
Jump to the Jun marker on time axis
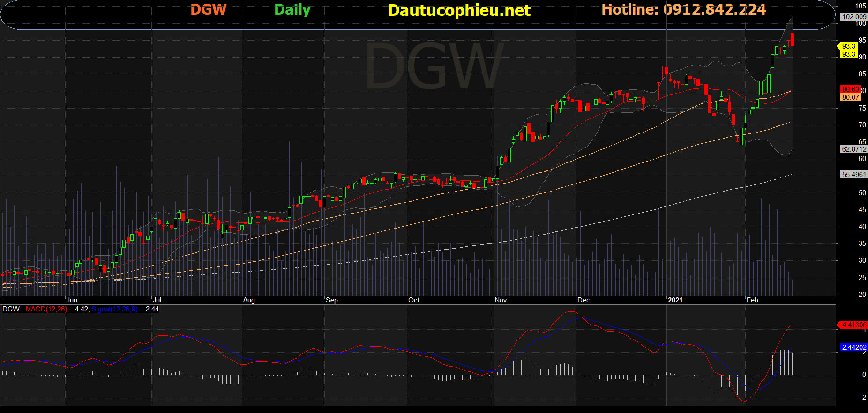click(x=72, y=300)
